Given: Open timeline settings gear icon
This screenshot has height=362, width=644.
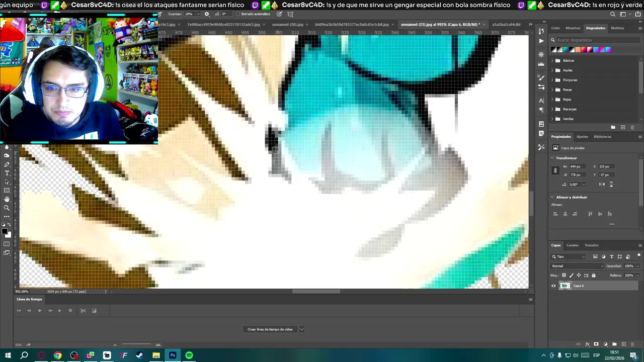Looking at the screenshot, I should [70, 311].
